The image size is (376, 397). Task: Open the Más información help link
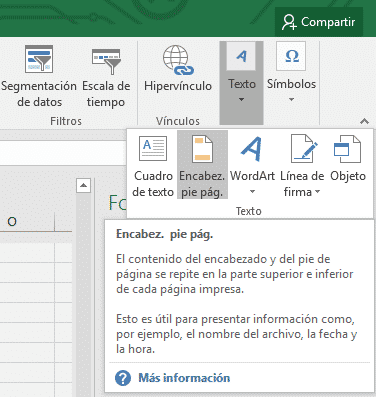184,378
